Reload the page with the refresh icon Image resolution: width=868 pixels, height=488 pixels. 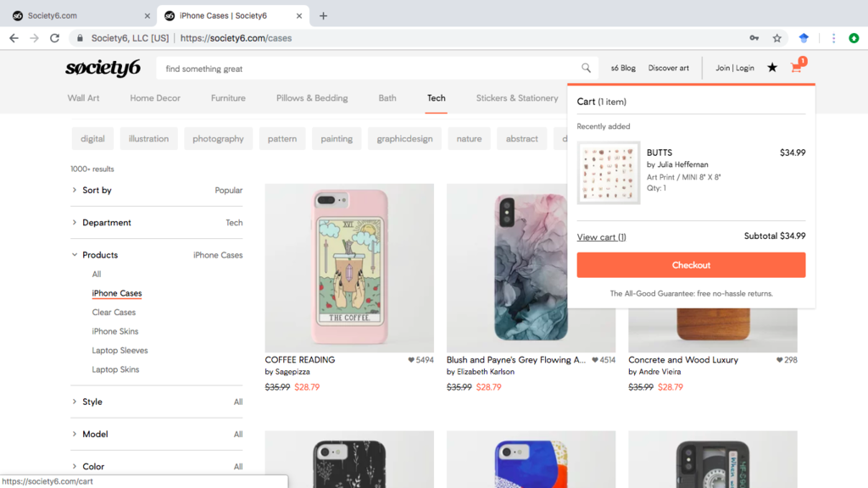click(54, 38)
